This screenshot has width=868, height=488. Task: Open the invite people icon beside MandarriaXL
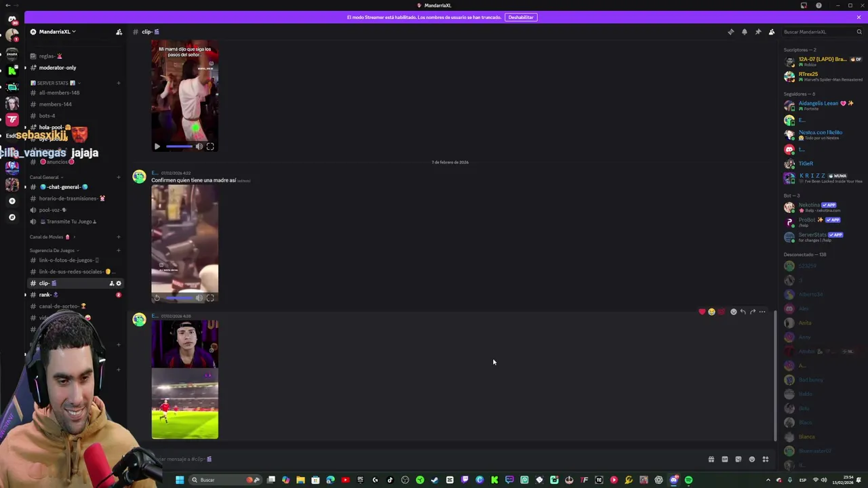(x=119, y=32)
